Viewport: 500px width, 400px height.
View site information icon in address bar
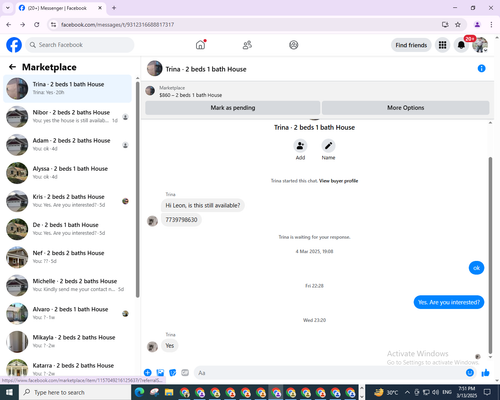coord(53,24)
